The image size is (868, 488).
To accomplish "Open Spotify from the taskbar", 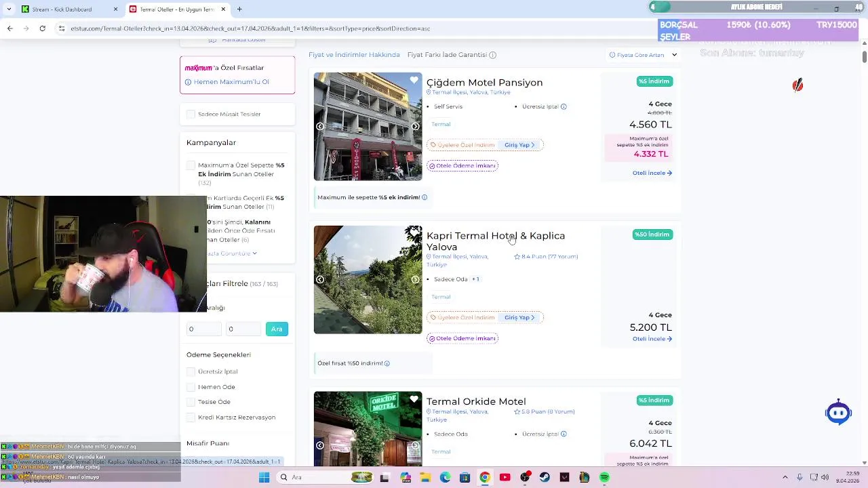I will point(604,477).
